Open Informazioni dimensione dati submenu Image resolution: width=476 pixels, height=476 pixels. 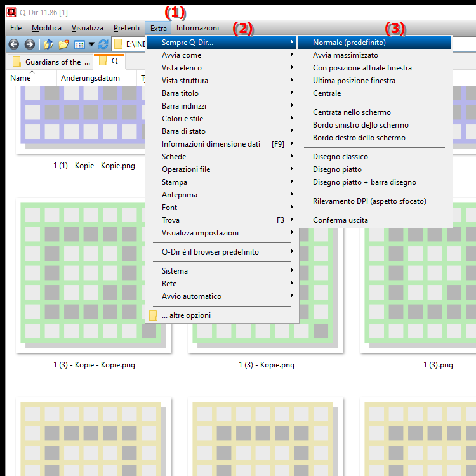[x=222, y=144]
